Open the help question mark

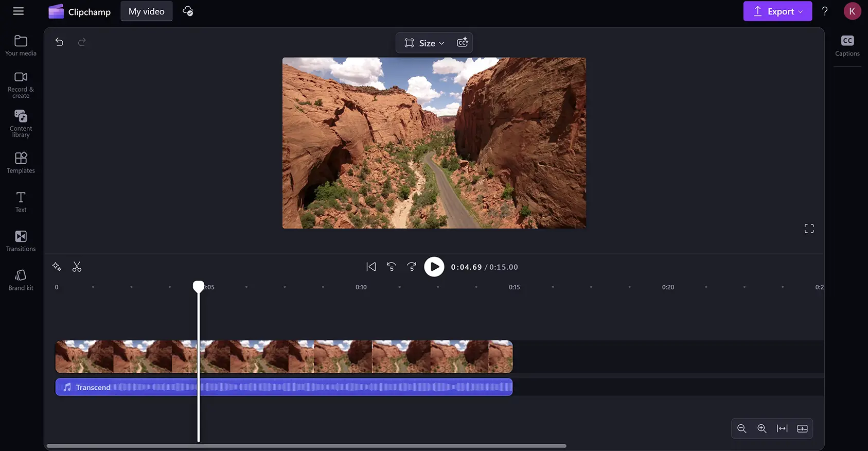click(825, 11)
